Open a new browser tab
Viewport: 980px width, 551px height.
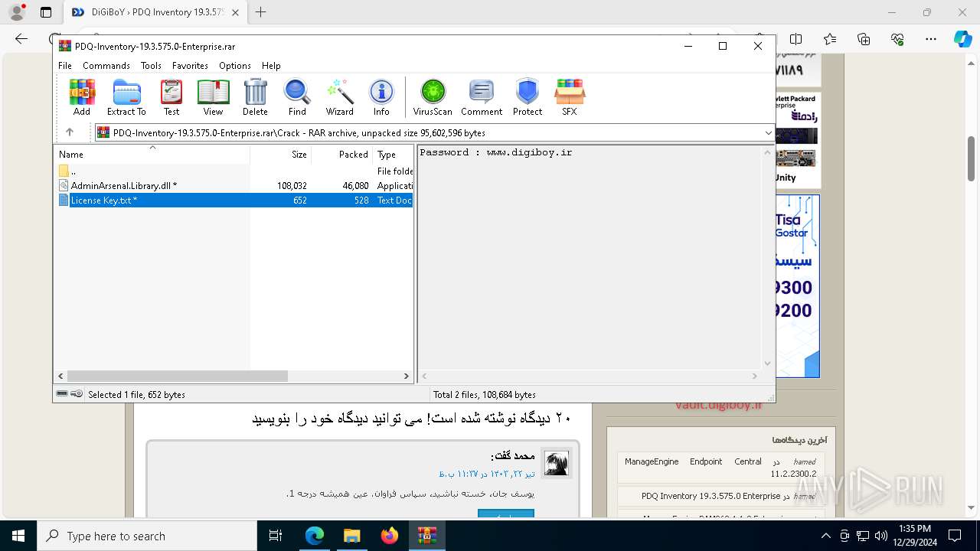coord(261,12)
